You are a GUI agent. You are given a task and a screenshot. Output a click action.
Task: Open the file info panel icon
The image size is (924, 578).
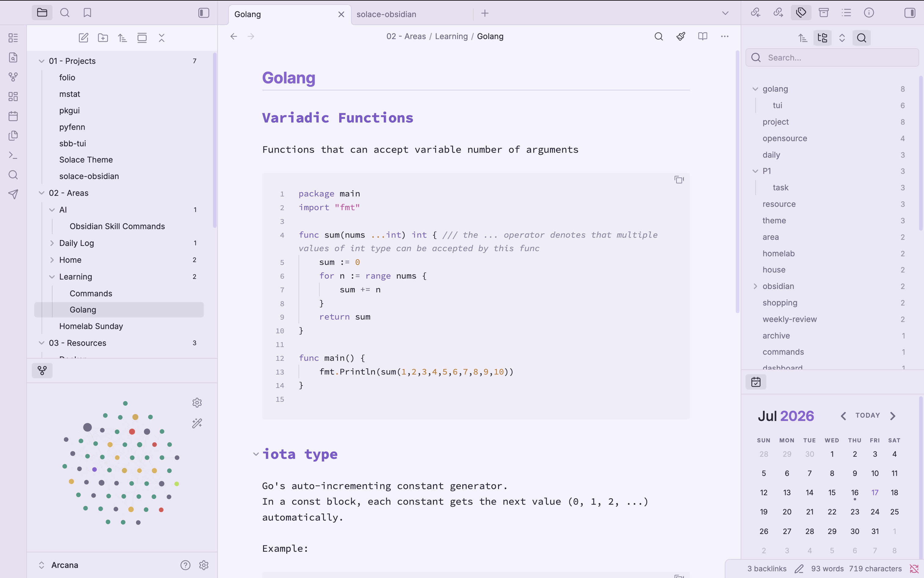869,13
